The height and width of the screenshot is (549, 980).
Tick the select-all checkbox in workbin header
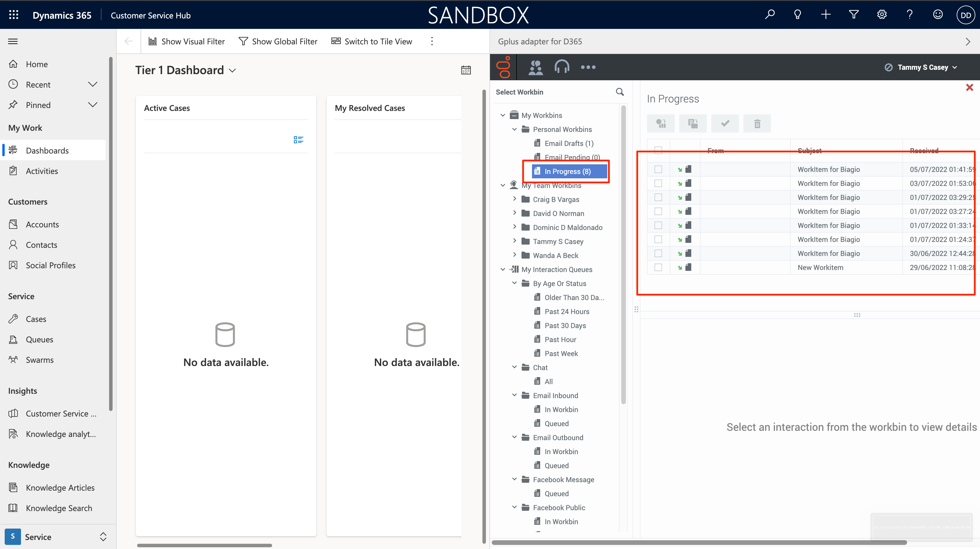click(658, 150)
